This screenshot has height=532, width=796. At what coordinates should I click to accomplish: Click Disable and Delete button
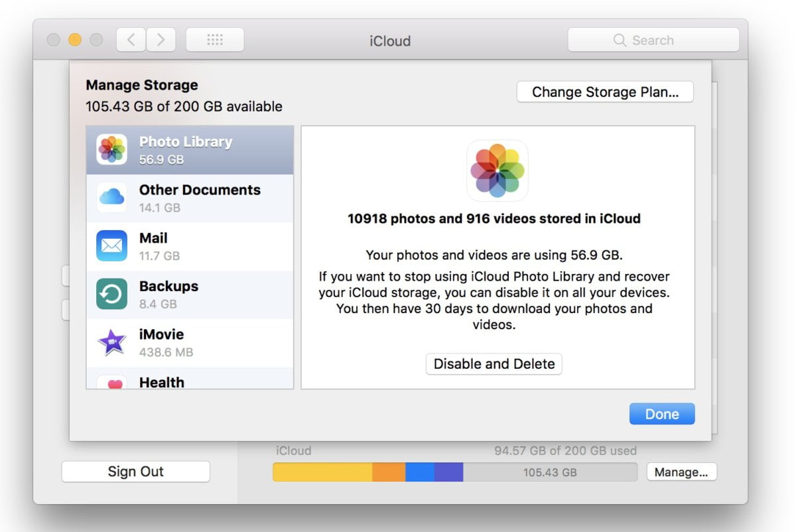494,364
